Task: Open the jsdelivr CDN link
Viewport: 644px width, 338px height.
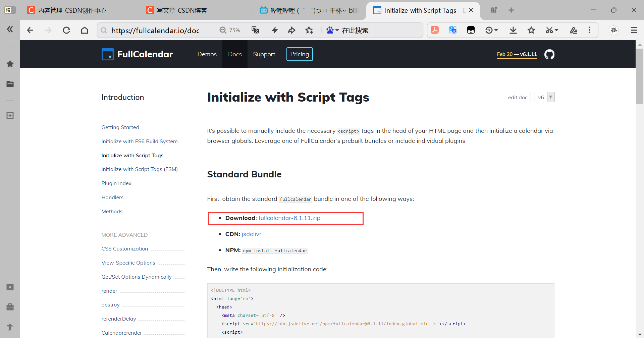Action: tap(251, 234)
